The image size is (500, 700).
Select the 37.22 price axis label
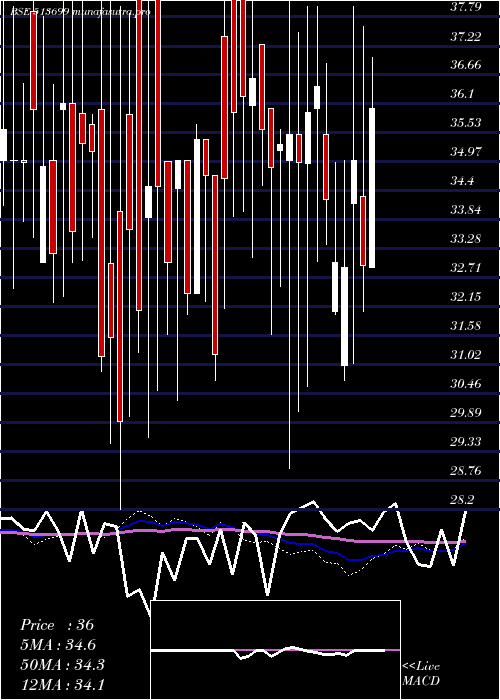tap(466, 36)
